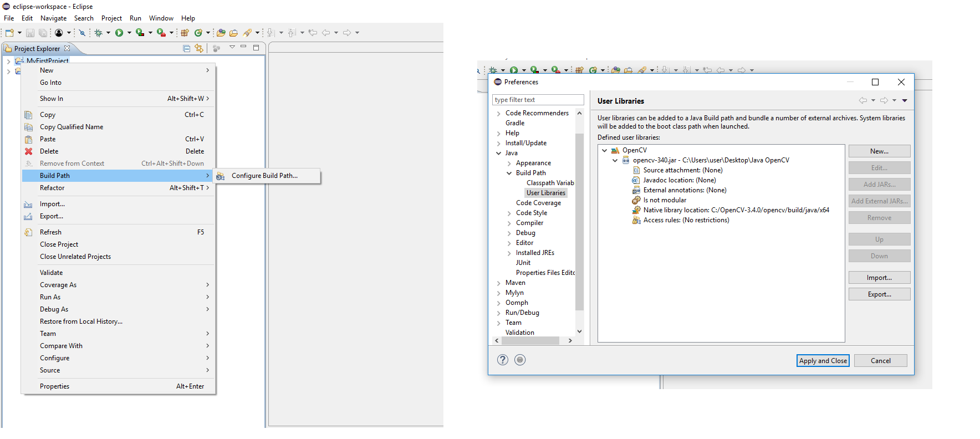Collapse the opencv-340.jar node
The height and width of the screenshot is (439, 980).
[x=615, y=160]
